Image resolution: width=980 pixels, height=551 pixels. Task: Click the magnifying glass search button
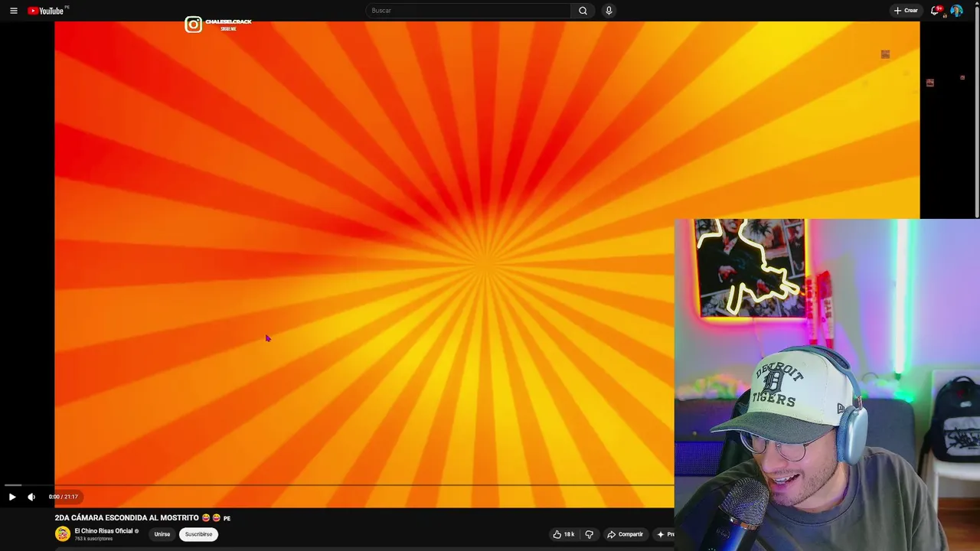(x=583, y=11)
